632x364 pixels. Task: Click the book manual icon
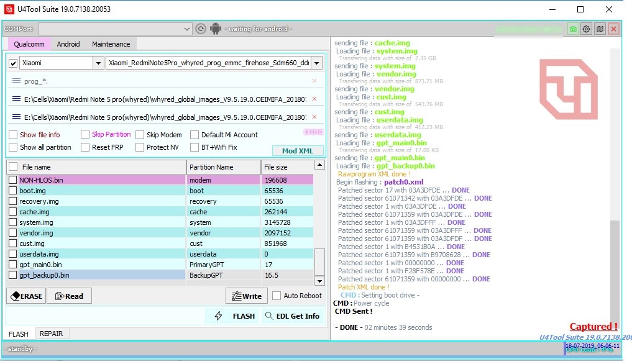(600, 29)
